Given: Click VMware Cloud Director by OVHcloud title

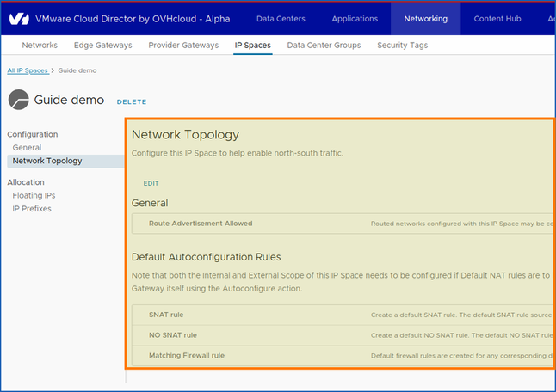Looking at the screenshot, I should click(133, 19).
